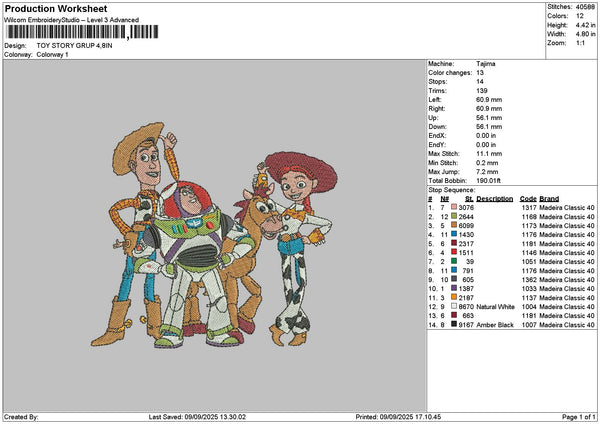600x424 pixels.
Task: Select the olive green swatch for stop 2
Action: tap(454, 216)
